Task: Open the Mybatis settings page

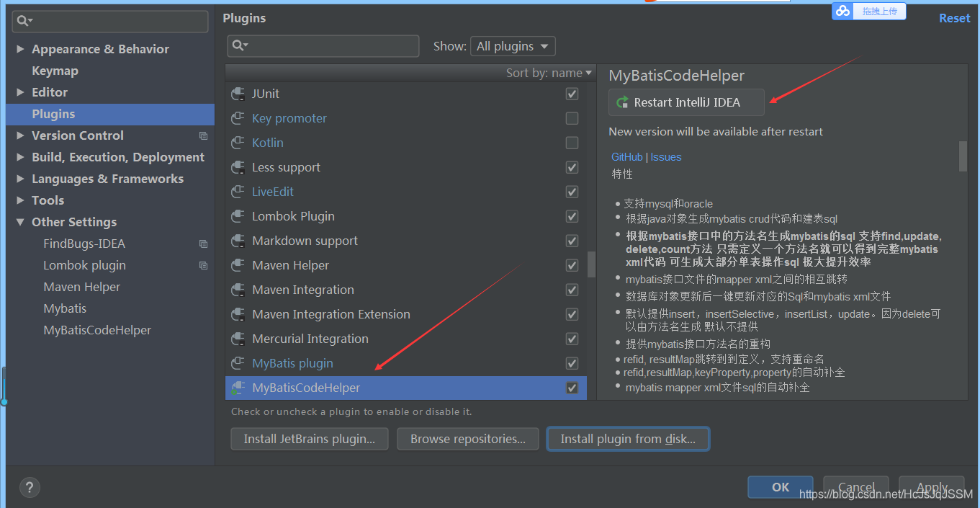Action: (x=65, y=309)
